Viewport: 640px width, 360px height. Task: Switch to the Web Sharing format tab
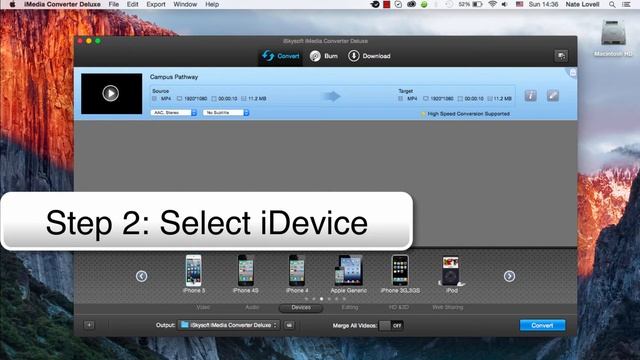click(448, 307)
